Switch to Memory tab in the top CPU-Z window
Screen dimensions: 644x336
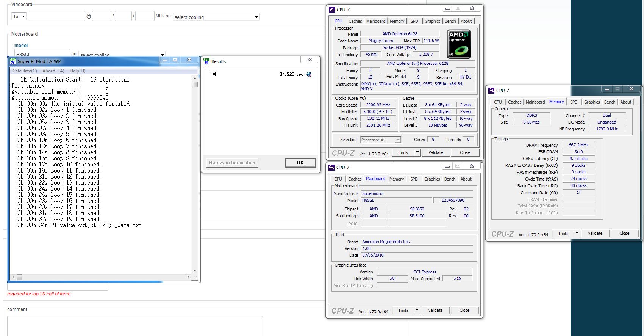pos(397,21)
